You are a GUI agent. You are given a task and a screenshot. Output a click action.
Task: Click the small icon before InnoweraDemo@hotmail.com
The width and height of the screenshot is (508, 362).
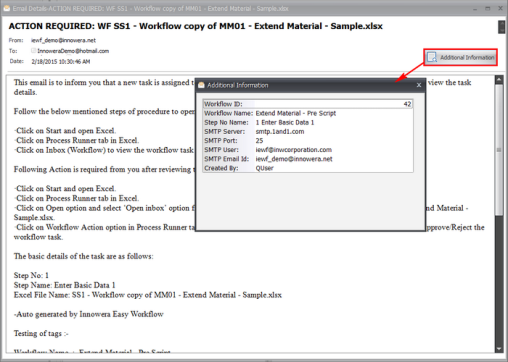[34, 51]
